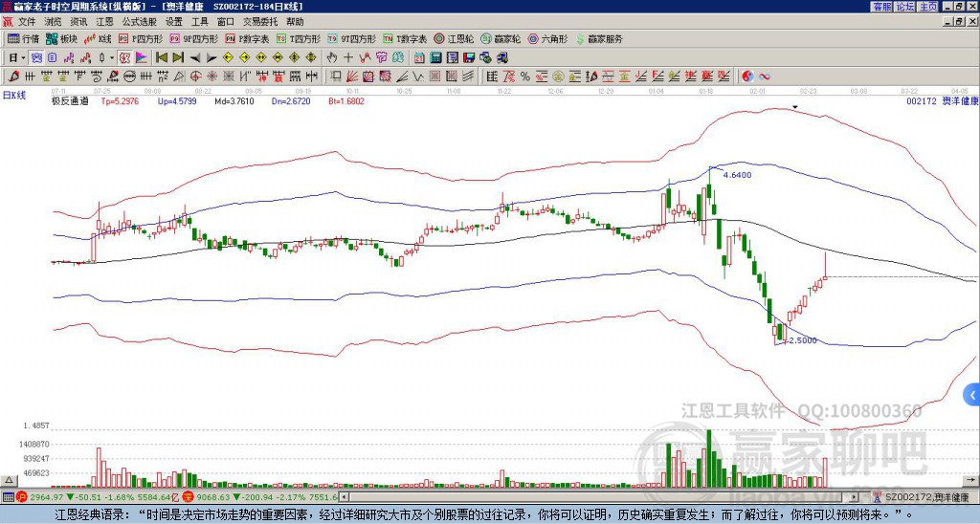This screenshot has height=524, width=980.
Task: Open the calendar date icon
Action: coord(419,57)
